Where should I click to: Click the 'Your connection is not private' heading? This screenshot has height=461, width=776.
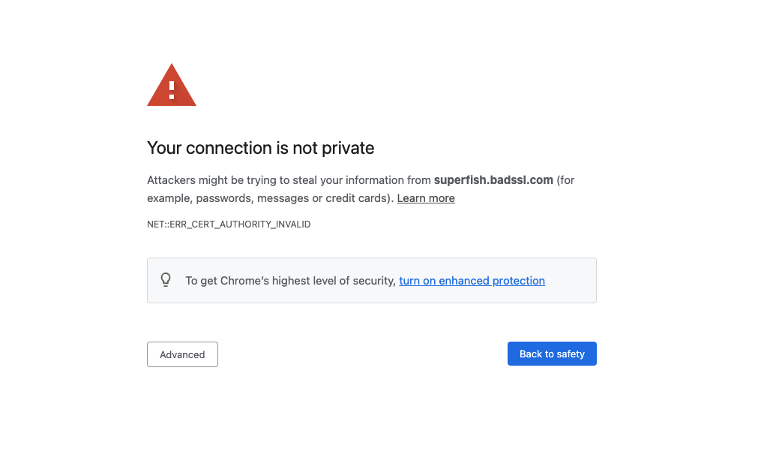pos(260,148)
